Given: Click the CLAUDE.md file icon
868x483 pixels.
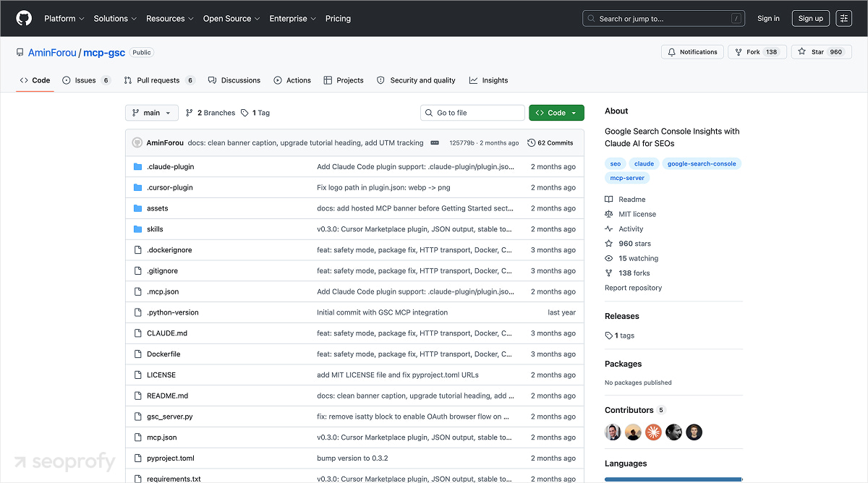Looking at the screenshot, I should (138, 333).
